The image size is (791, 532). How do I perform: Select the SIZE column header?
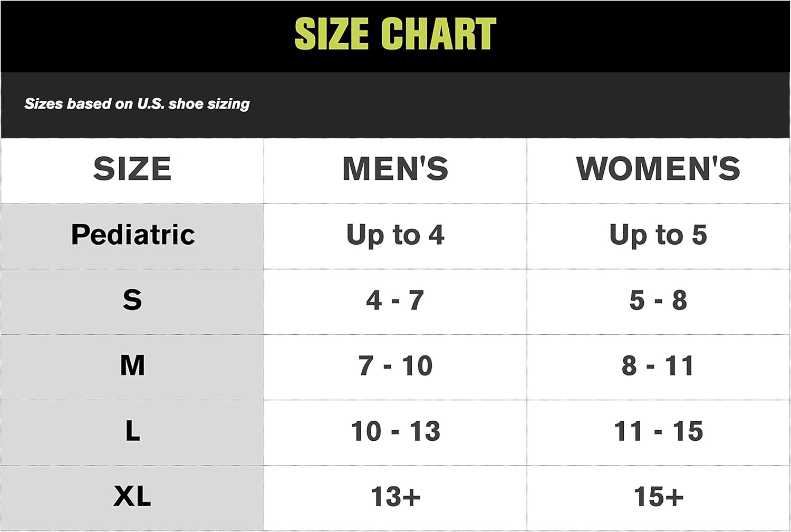point(132,169)
